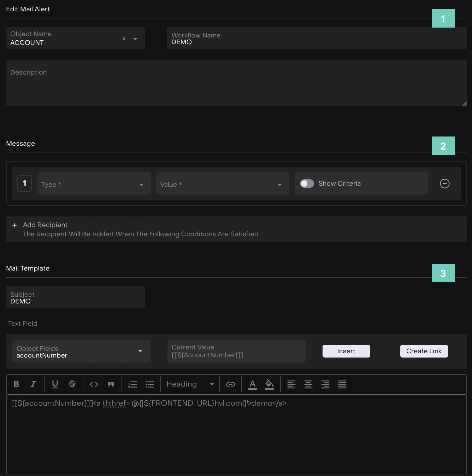Toggle bold formatting in editor toolbar
This screenshot has height=476, width=472.
pyautogui.click(x=16, y=384)
